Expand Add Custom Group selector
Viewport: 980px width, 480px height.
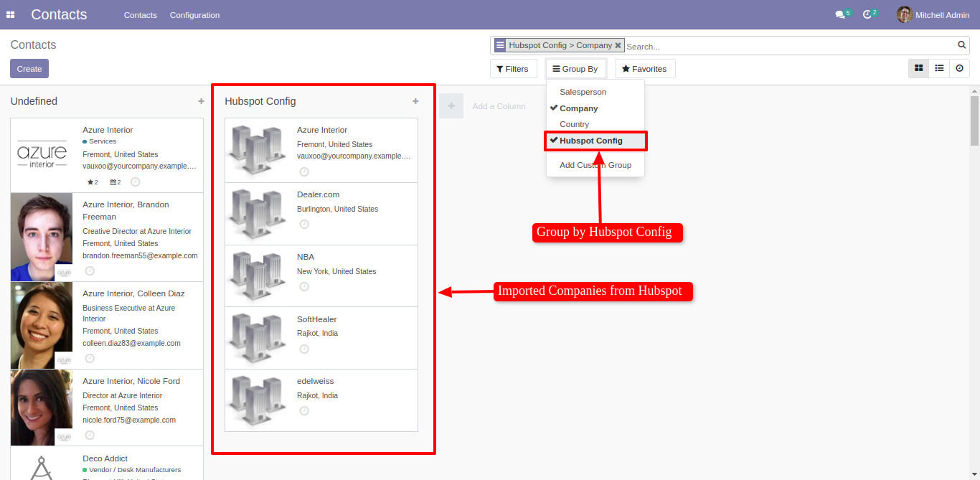[x=595, y=165]
